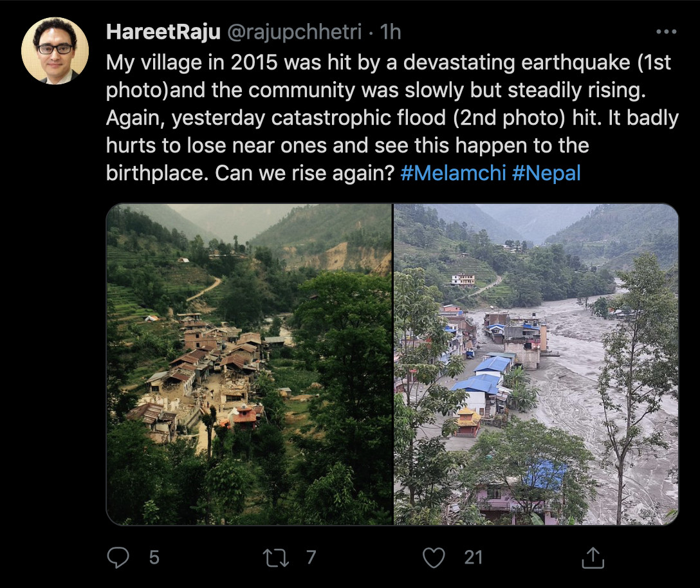Screen dimensions: 700x588
Task: Click the yellow-roofed temple in the flood photo
Action: click(x=468, y=421)
